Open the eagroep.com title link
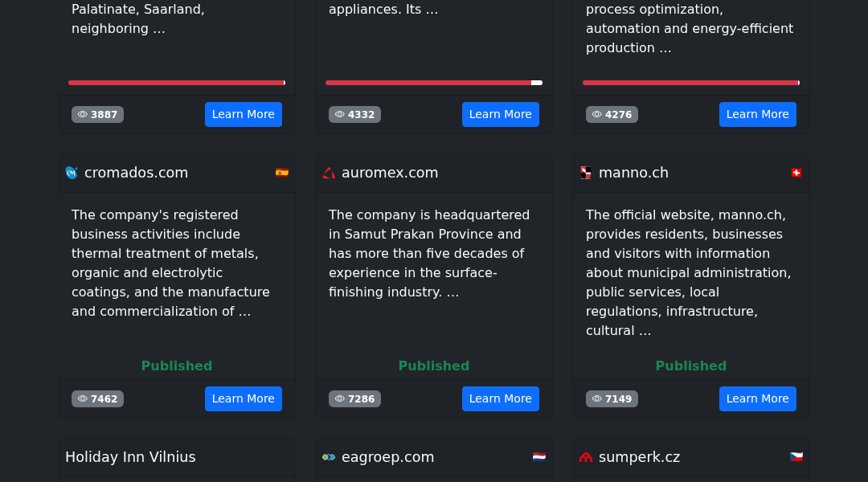 387,457
